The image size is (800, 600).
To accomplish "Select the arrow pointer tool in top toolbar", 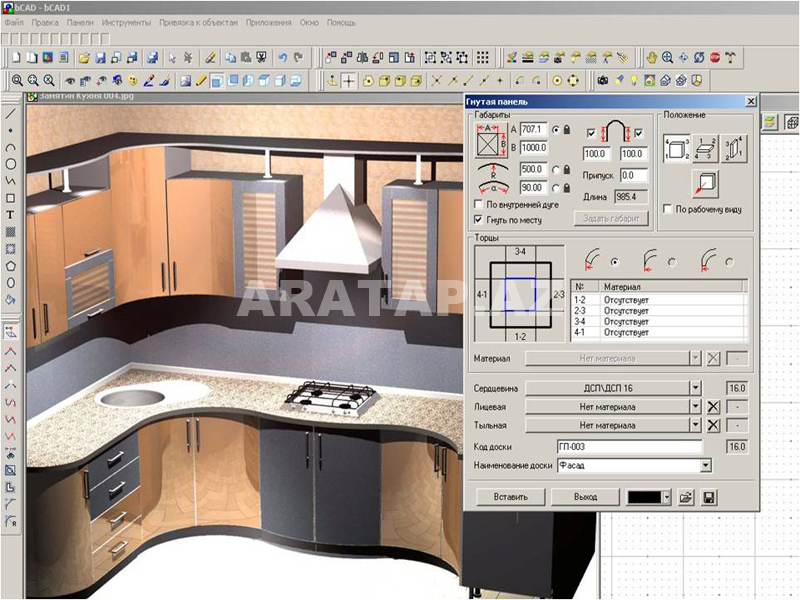I will tap(172, 58).
